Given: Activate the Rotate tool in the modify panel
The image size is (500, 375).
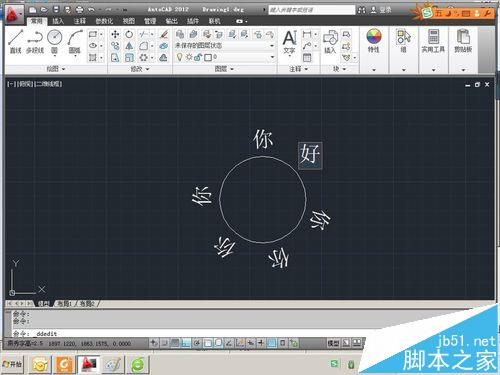Looking at the screenshot, I should point(129,34).
